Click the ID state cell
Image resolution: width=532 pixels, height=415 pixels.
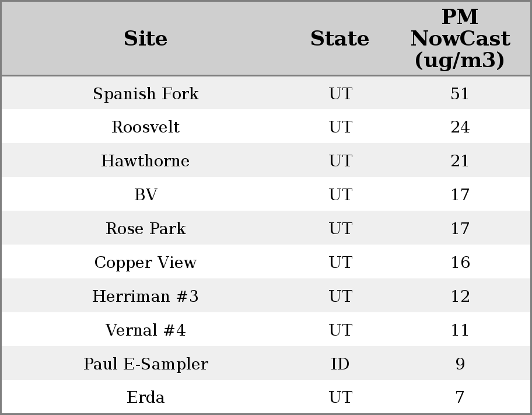pos(340,364)
